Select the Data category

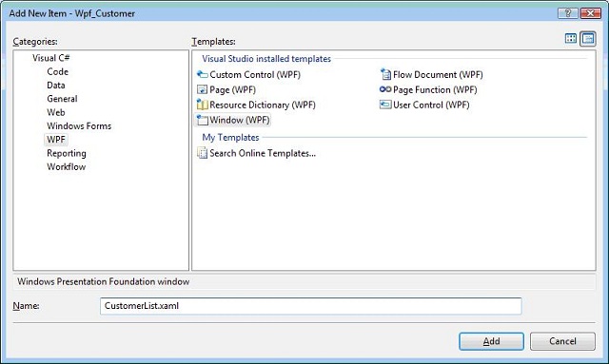click(x=56, y=86)
